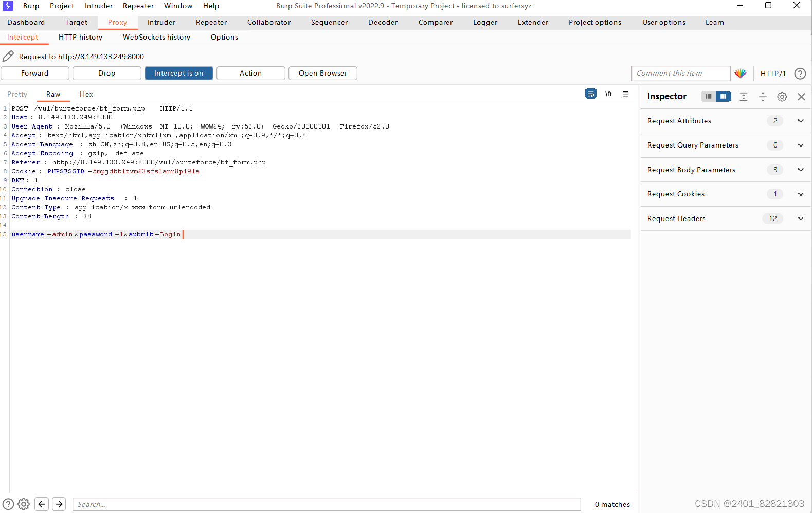The image size is (812, 513).
Task: Switch editor to Raw view
Action: pyautogui.click(x=53, y=94)
